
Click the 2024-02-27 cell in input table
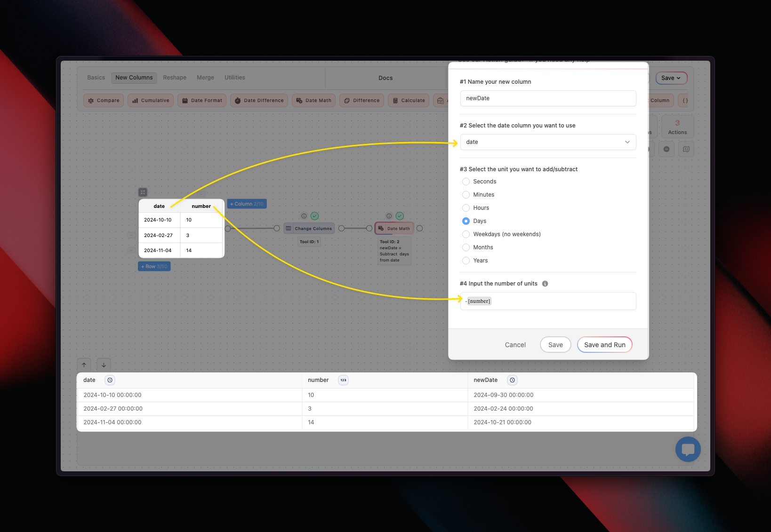pos(159,235)
